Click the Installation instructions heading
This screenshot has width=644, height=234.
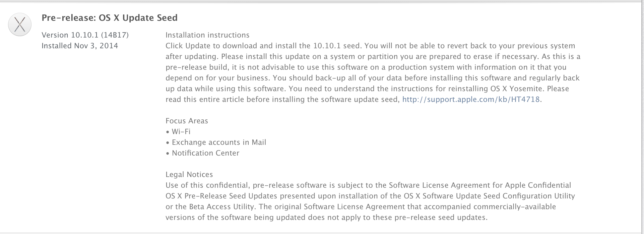[x=207, y=35]
